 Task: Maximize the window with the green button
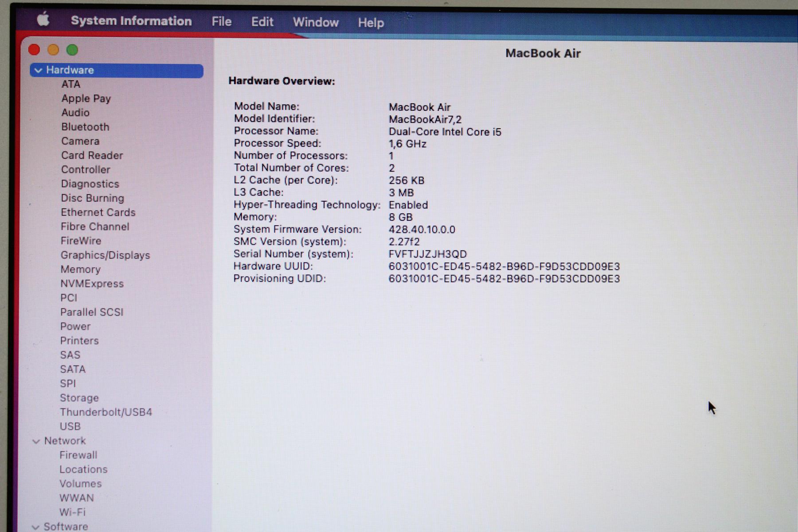(x=72, y=50)
